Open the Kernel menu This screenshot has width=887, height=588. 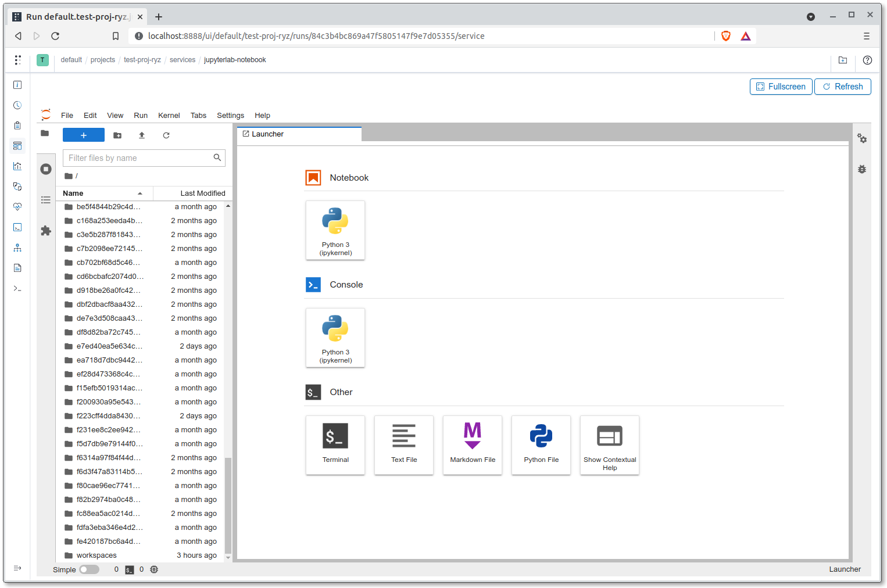point(169,115)
